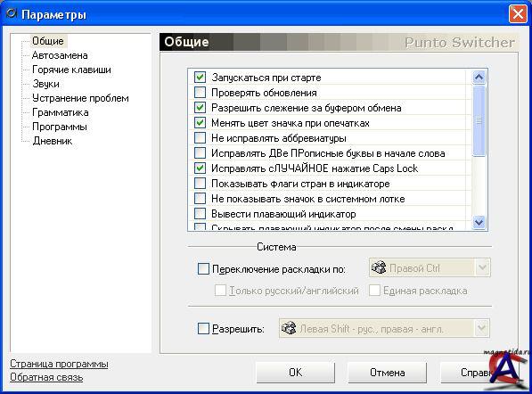Open Страница программы link
The image size is (532, 394).
pos(59,364)
